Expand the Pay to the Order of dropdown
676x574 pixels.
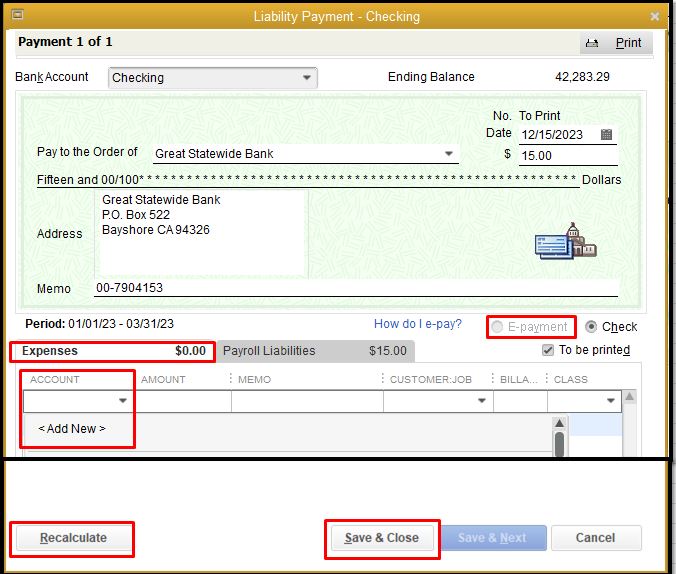click(448, 154)
